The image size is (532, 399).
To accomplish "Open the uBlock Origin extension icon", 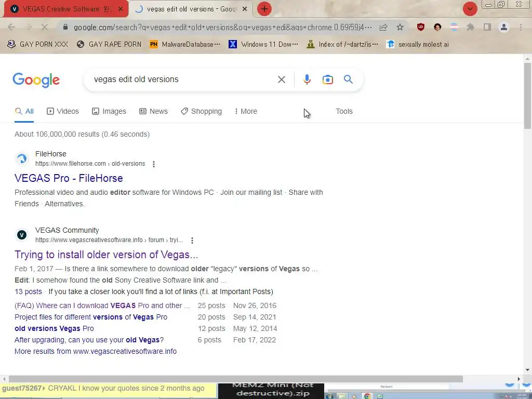I will click(x=421, y=27).
